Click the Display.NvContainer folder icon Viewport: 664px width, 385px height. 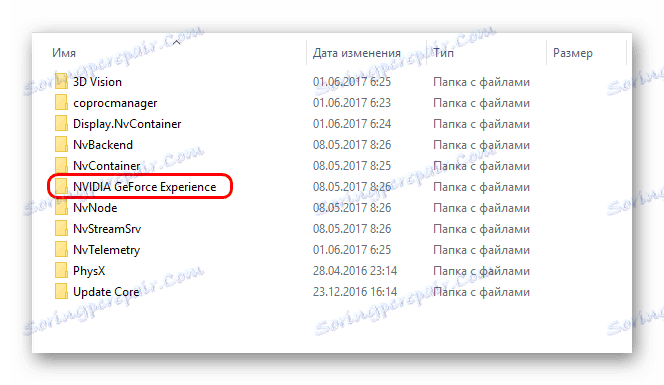(61, 123)
